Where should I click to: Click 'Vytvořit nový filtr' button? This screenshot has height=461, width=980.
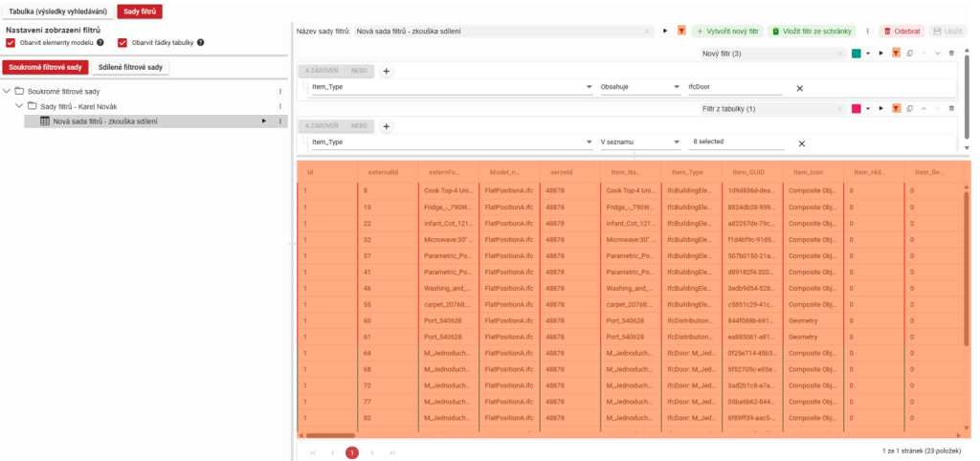click(726, 31)
